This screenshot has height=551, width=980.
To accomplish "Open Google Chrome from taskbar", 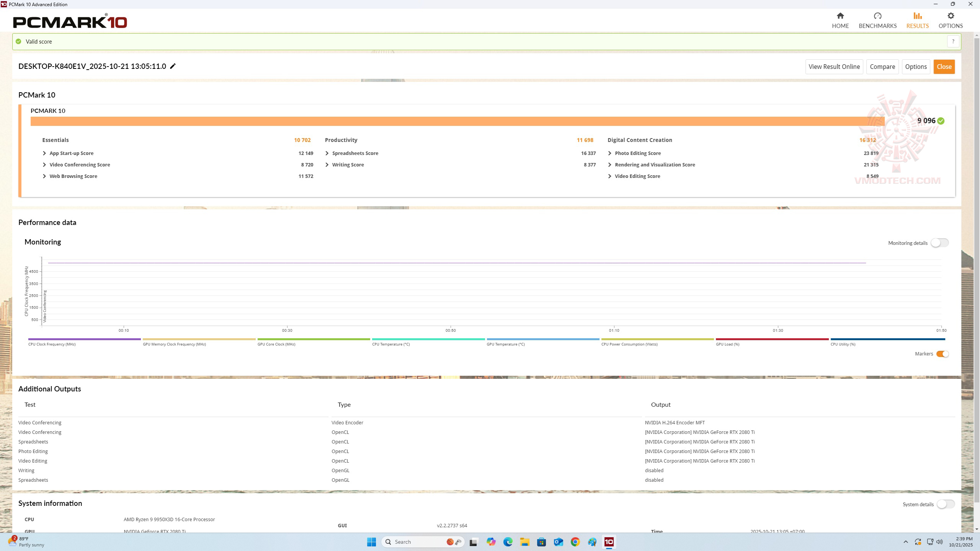I will (x=575, y=542).
